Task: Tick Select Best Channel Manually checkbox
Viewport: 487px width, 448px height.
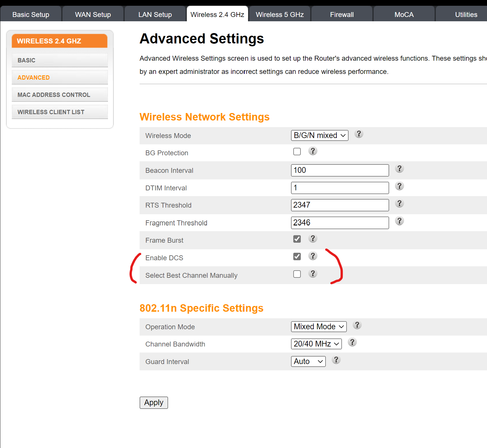Action: point(297,274)
